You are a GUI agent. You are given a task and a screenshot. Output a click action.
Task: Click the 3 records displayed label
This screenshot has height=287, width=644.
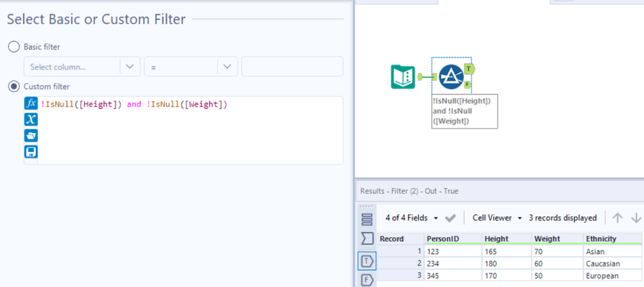point(562,218)
